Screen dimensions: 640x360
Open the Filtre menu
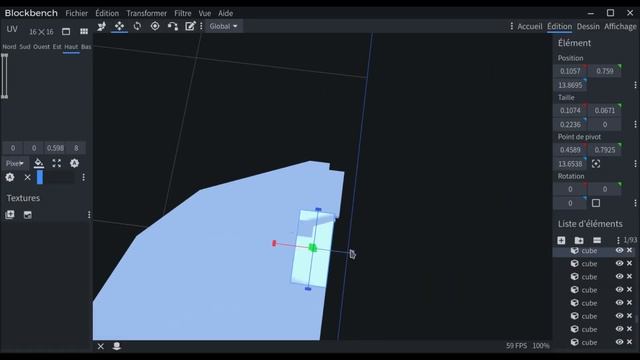point(182,13)
